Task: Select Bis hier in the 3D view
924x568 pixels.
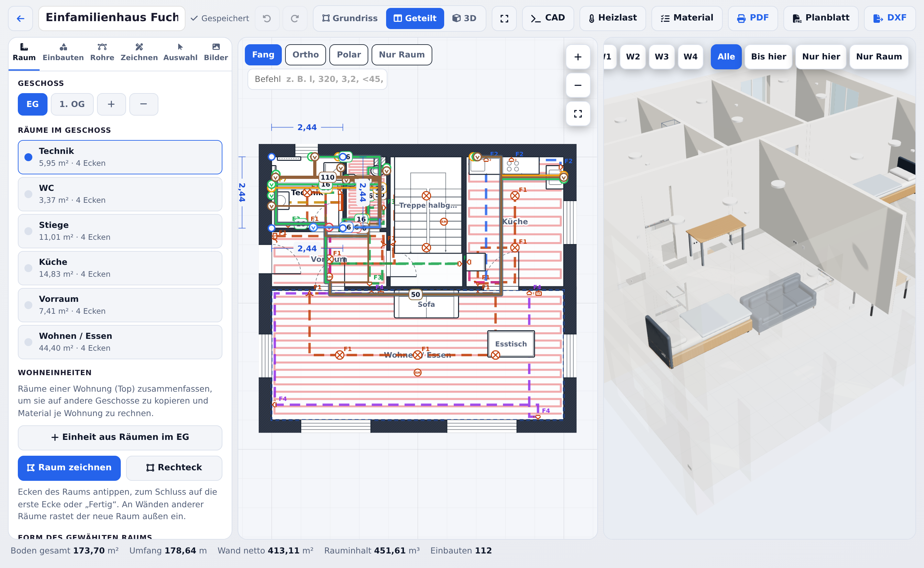Action: coord(768,57)
